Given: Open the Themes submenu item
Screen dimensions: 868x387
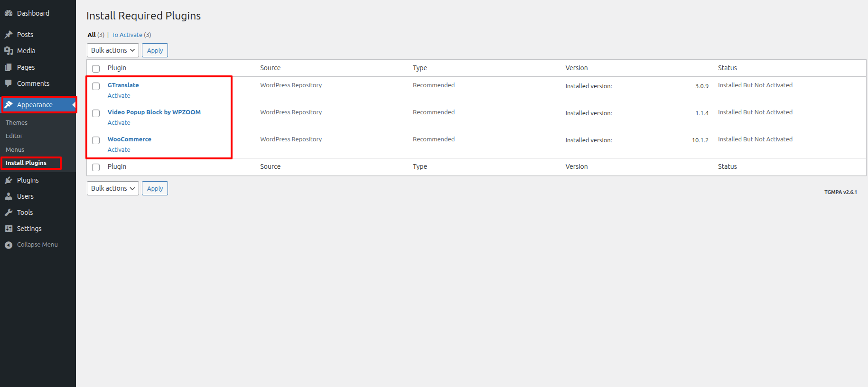Looking at the screenshot, I should tap(17, 122).
